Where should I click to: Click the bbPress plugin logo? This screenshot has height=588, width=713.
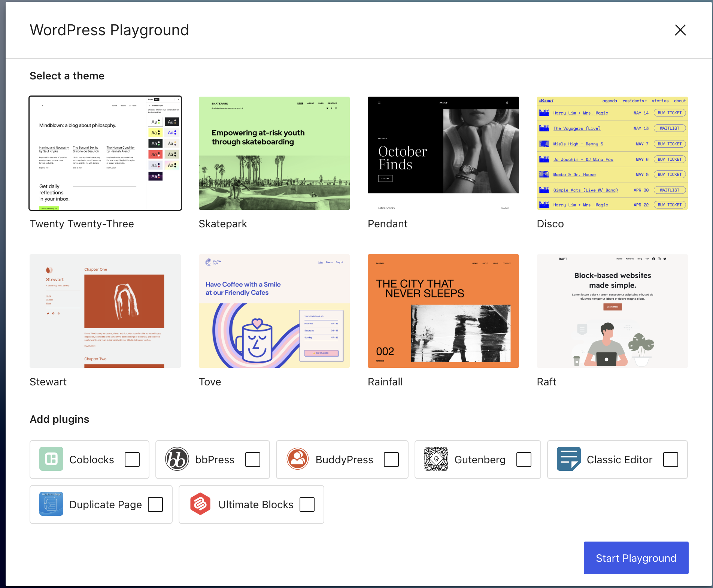pyautogui.click(x=177, y=459)
